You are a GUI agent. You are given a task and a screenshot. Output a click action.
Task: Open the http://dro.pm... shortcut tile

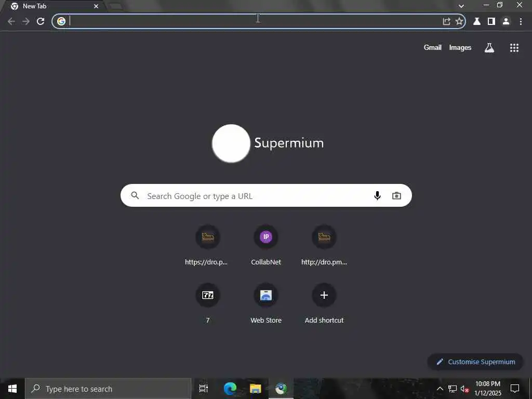pyautogui.click(x=324, y=246)
